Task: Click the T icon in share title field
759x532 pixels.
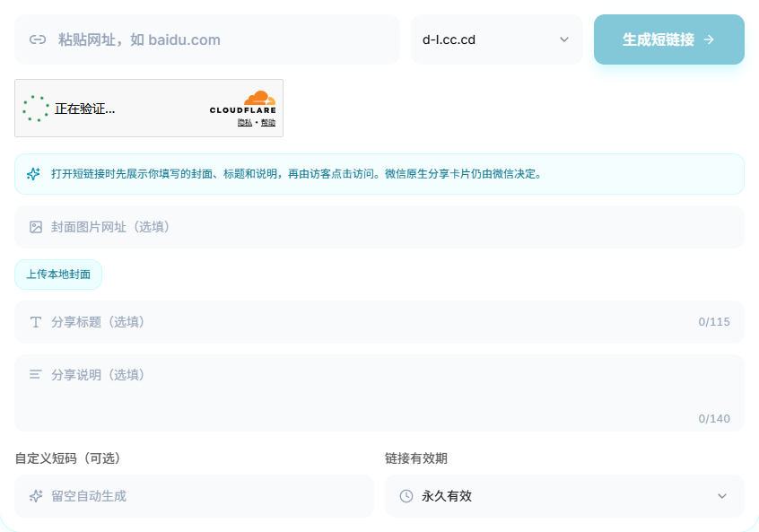Action: click(x=36, y=322)
